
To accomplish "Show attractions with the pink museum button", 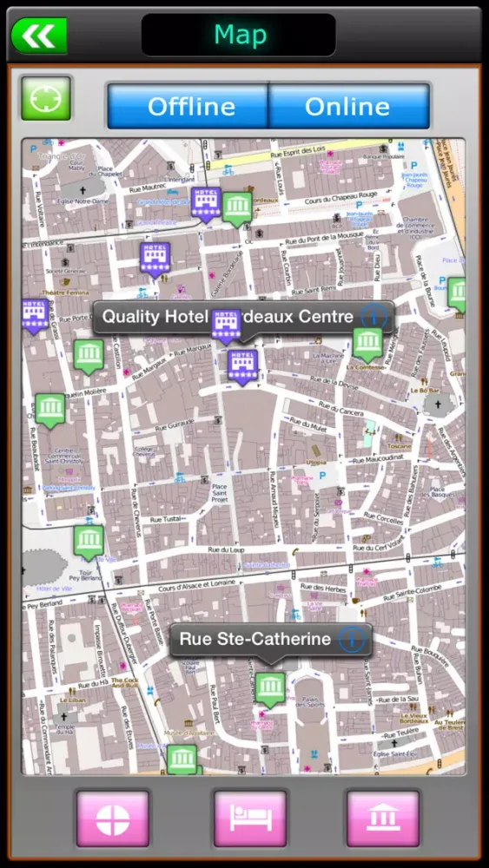I will (x=383, y=819).
